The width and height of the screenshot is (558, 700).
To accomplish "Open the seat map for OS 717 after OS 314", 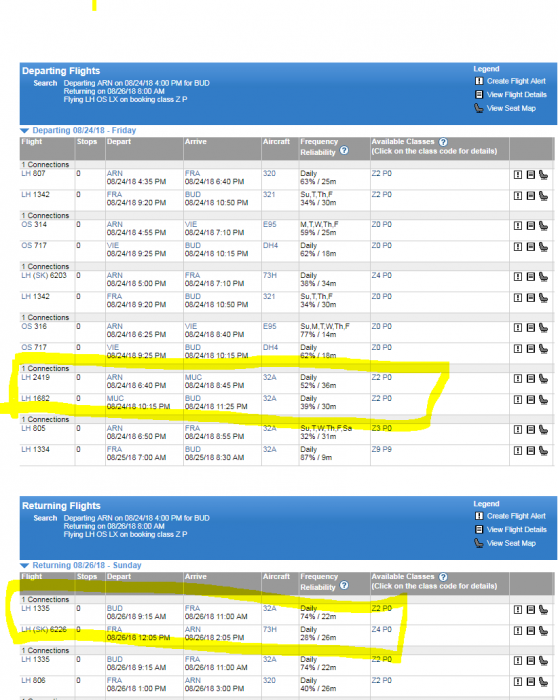I will (x=543, y=246).
